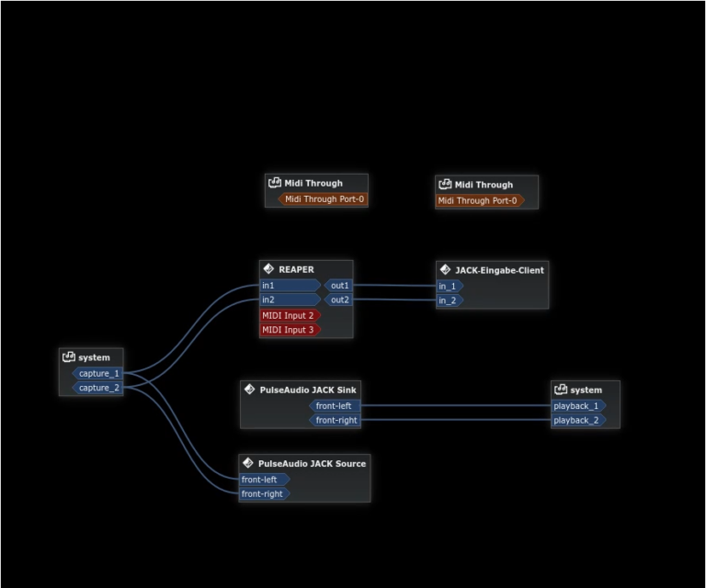Click the Midi Through title above REAPER
The image size is (706, 588).
[313, 183]
